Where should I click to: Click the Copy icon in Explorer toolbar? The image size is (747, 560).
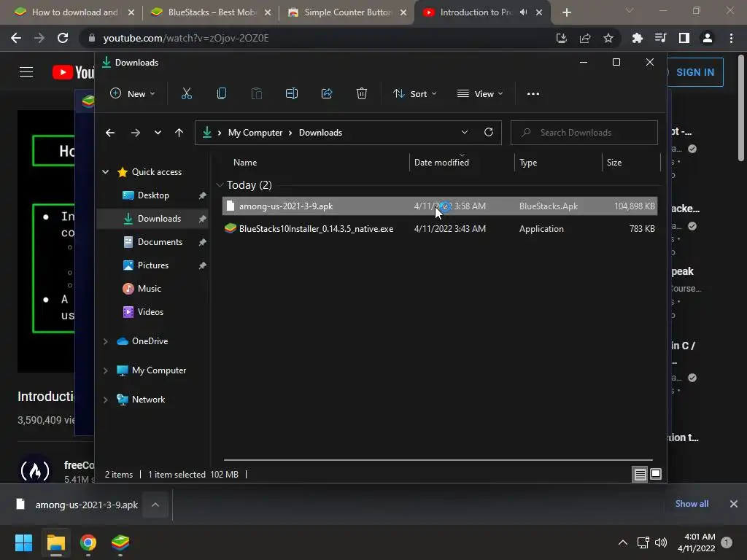point(222,94)
